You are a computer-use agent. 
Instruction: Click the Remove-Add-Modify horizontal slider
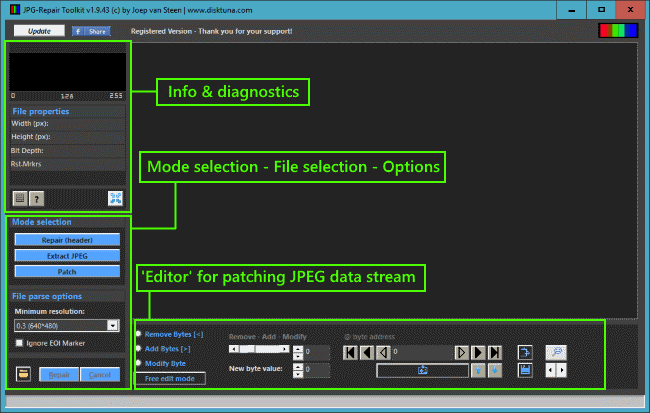260,351
